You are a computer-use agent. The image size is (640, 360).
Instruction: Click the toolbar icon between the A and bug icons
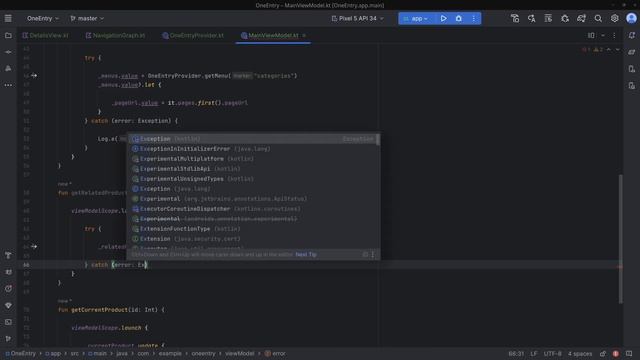coord(548,18)
